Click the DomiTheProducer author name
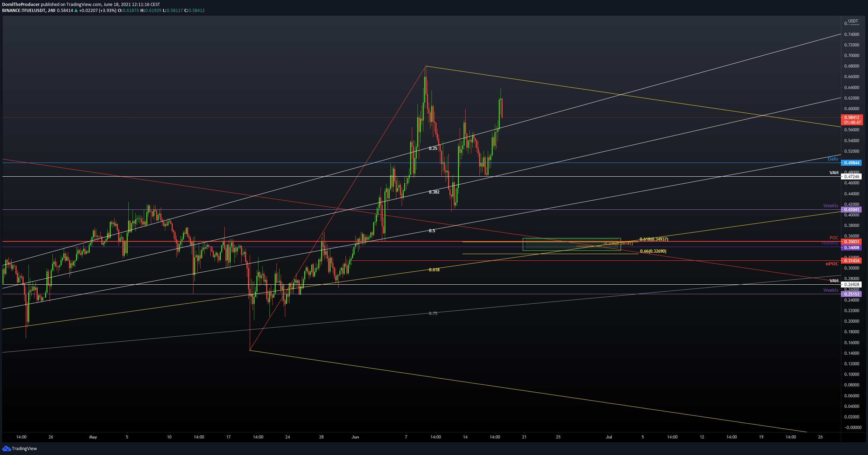This screenshot has height=455, width=868. coord(21,5)
